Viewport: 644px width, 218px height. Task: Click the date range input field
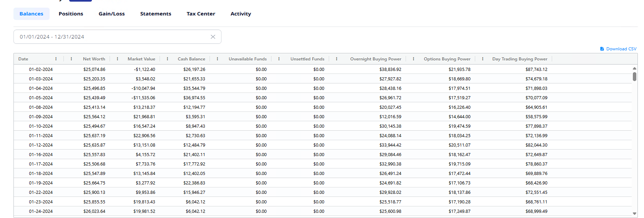[111, 37]
